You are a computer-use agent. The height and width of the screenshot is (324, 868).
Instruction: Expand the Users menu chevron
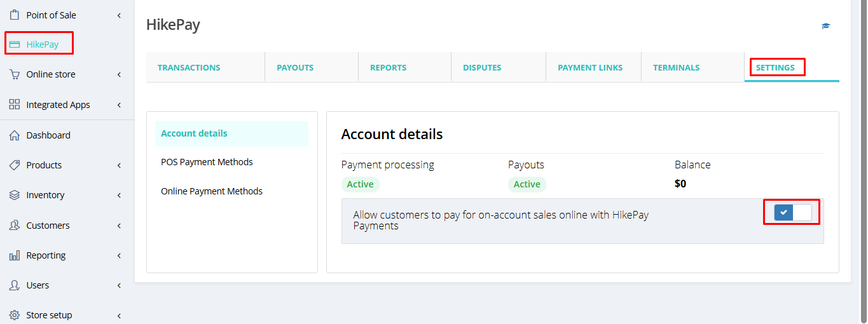click(x=119, y=285)
